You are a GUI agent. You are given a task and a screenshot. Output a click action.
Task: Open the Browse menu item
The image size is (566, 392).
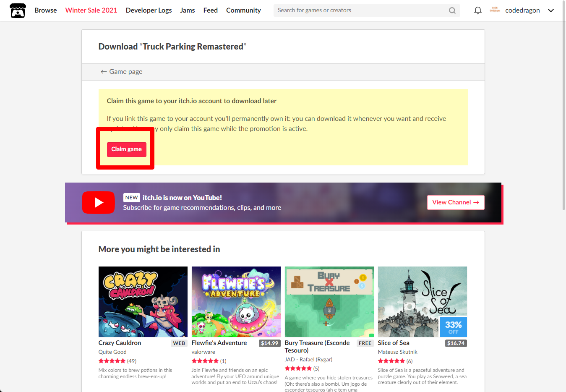[46, 10]
